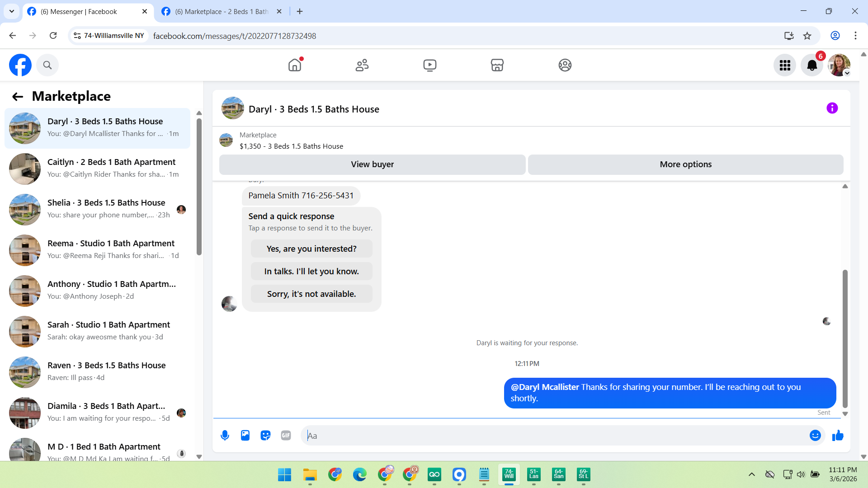
Task: Open the sticker picker icon
Action: (265, 436)
